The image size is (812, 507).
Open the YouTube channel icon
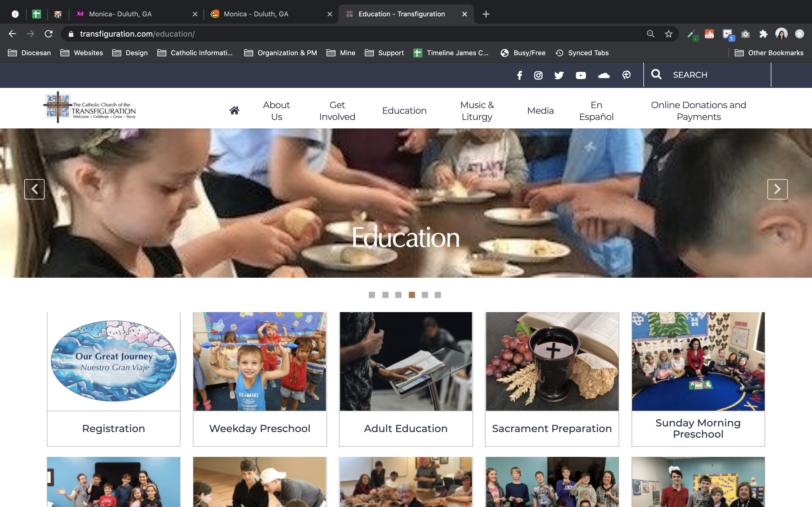581,75
